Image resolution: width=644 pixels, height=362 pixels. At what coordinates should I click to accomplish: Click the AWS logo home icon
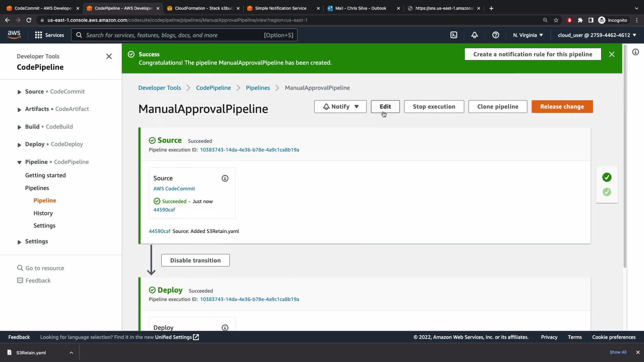click(14, 35)
